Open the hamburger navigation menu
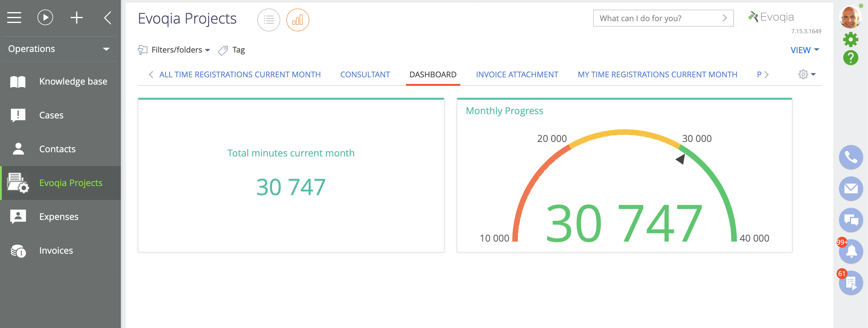The height and width of the screenshot is (328, 868). pos(14,18)
